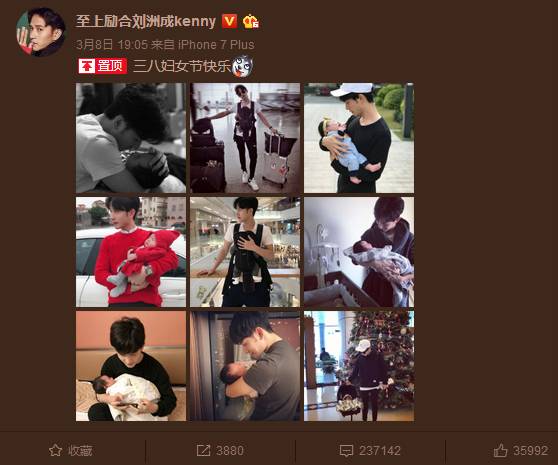558x465 pixels.
Task: Open comments via the 237142 speech bubble icon
Action: point(346,451)
